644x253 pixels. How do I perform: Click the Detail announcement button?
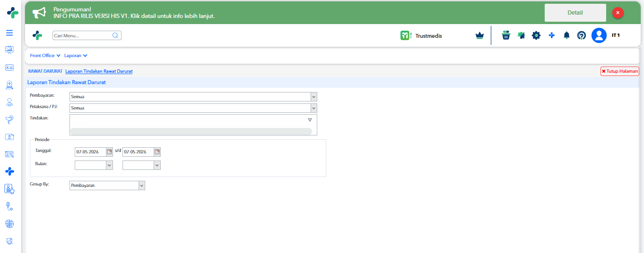tap(575, 13)
